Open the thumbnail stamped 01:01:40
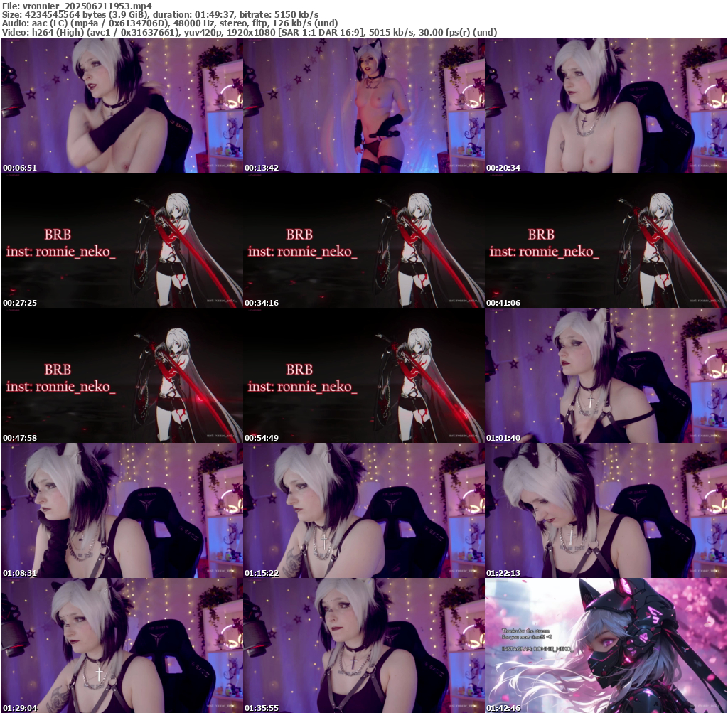 (x=606, y=375)
